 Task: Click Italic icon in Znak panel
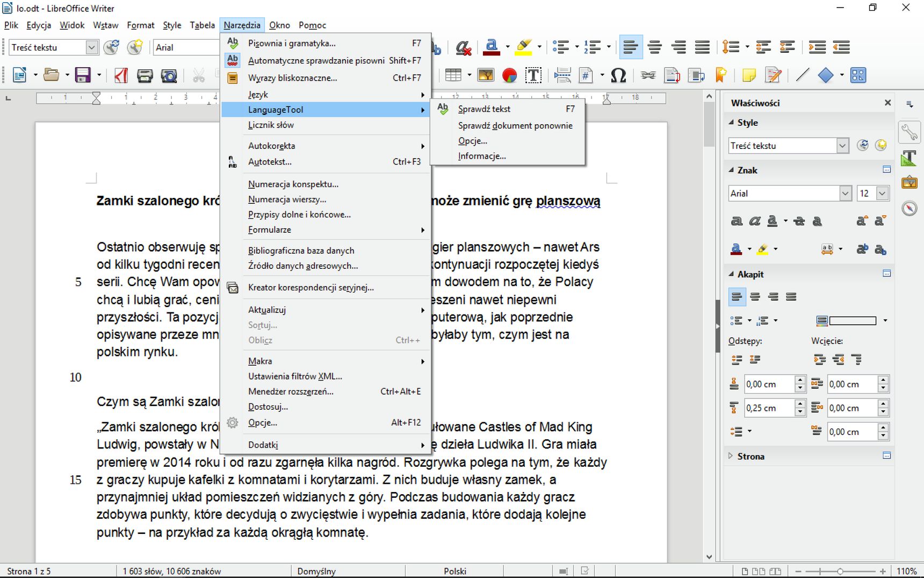[755, 221]
